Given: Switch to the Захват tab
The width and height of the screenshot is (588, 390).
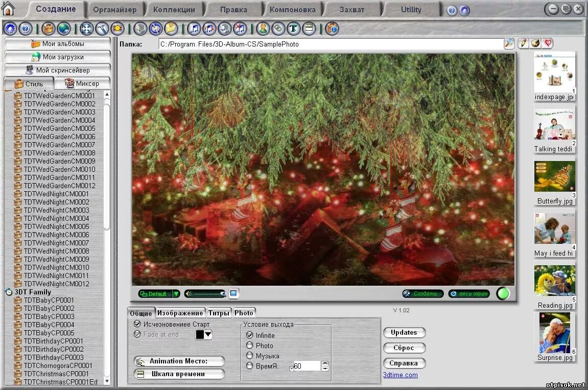Looking at the screenshot, I should [x=352, y=10].
